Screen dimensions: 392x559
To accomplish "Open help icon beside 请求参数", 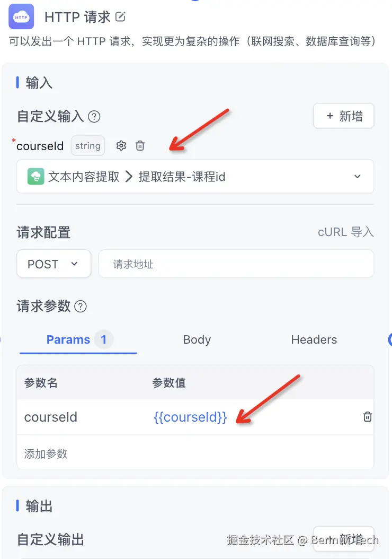I will point(81,306).
